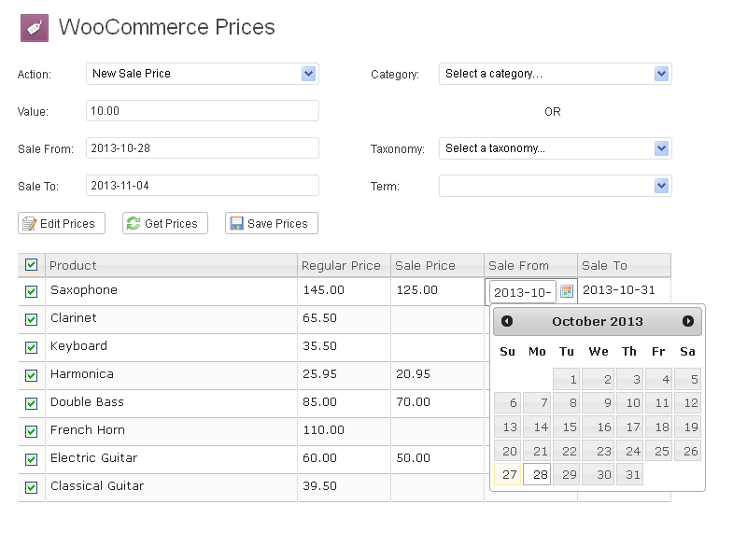Click the October 2013 calendar title
Screen dimensions: 747x560
click(598, 321)
